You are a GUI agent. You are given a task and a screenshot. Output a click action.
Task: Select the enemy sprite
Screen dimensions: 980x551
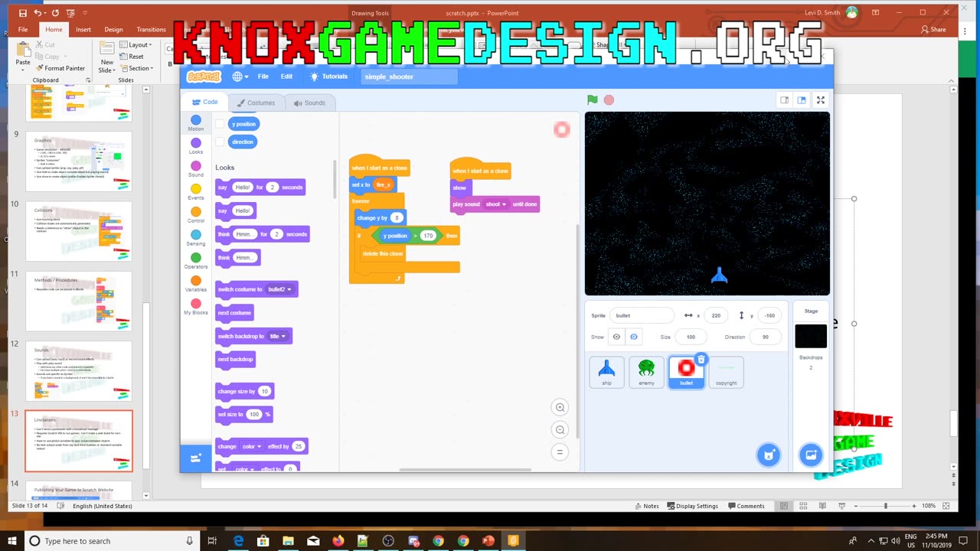pyautogui.click(x=646, y=372)
